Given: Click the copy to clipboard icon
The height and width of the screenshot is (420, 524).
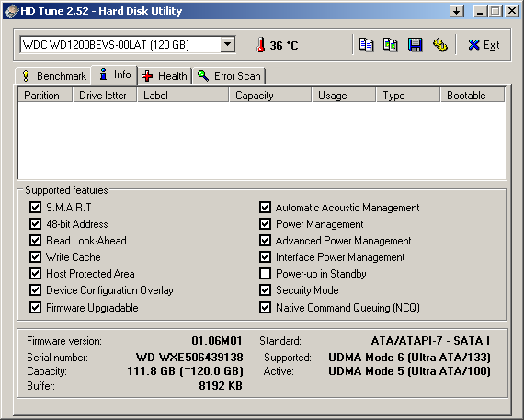Looking at the screenshot, I should point(366,45).
